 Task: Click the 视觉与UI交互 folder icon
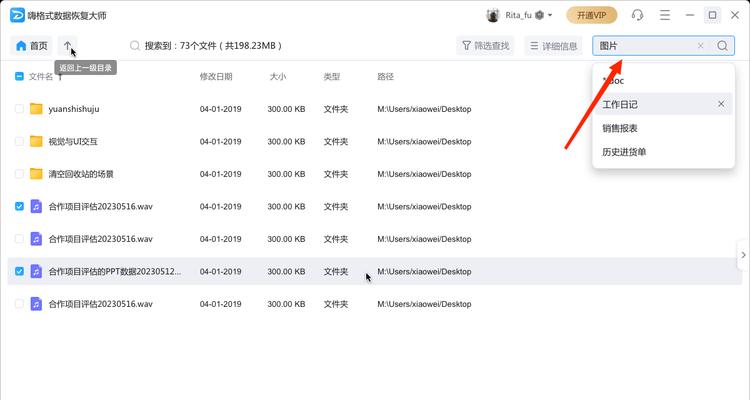pos(36,141)
